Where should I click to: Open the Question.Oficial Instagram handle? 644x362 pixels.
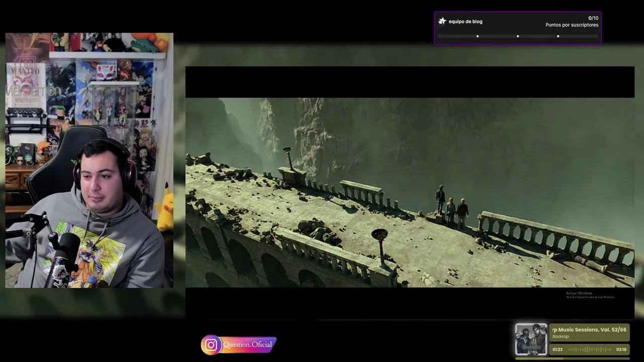[x=248, y=345]
